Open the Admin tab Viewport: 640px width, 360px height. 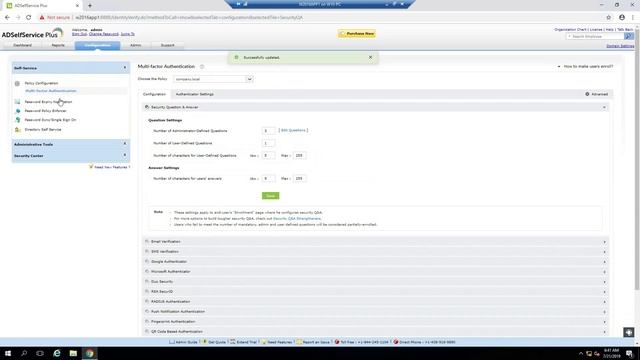coord(136,45)
